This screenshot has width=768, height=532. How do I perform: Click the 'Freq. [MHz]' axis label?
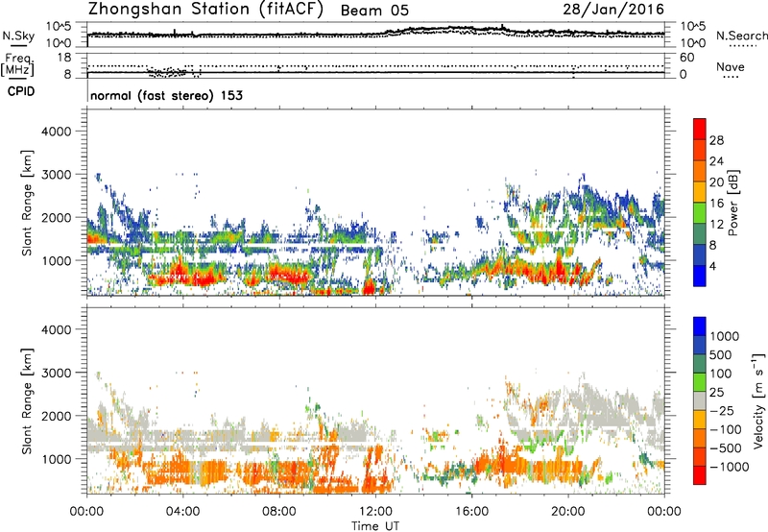pos(17,64)
